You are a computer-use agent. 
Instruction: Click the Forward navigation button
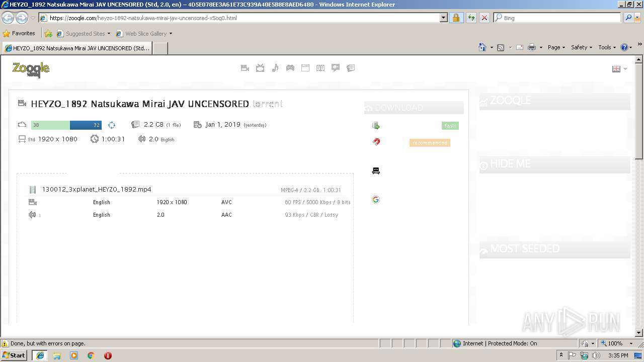[22, 18]
